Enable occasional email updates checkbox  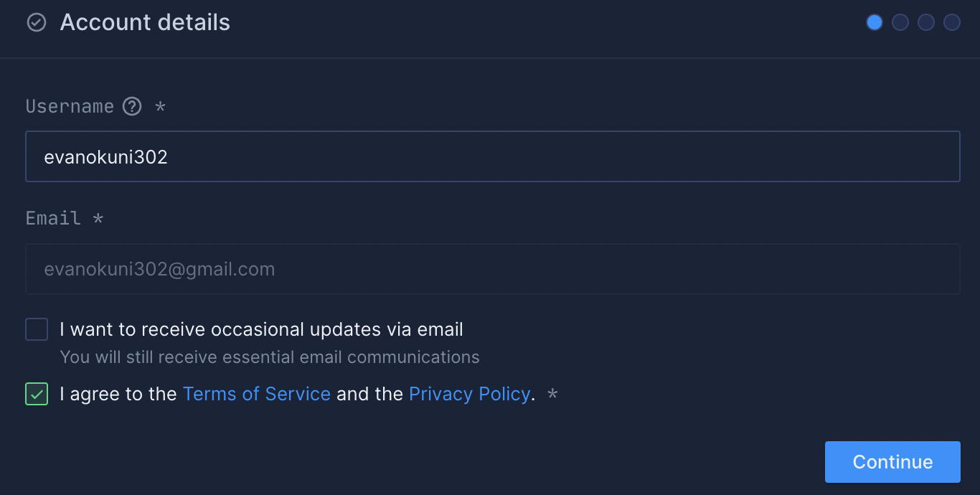(37, 330)
